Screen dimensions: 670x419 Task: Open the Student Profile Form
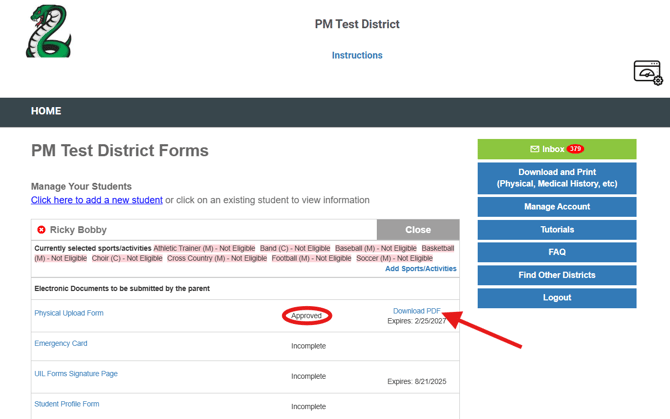coord(67,404)
